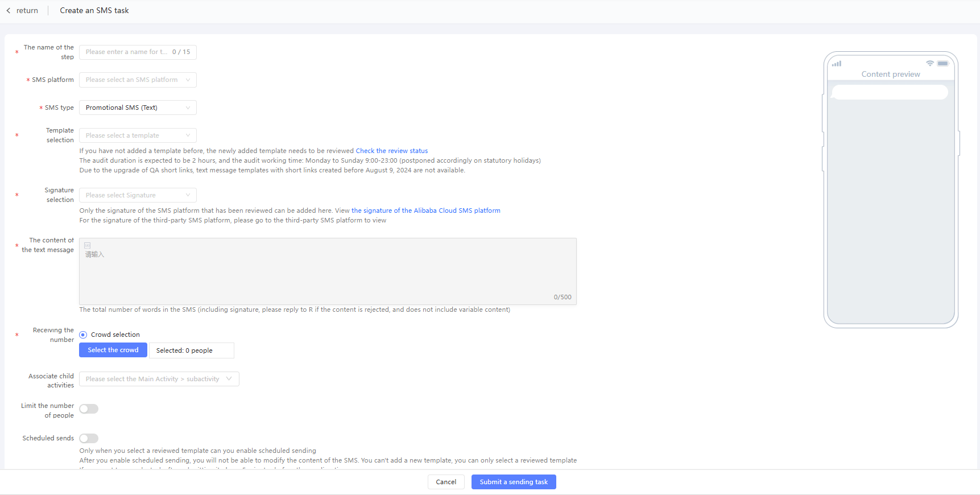The height and width of the screenshot is (495, 980).
Task: Click Submit a sending task button
Action: tap(514, 482)
